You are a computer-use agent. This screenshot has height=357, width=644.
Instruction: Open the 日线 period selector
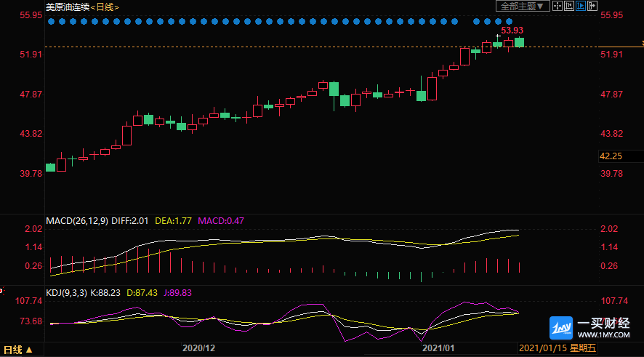coord(17,350)
